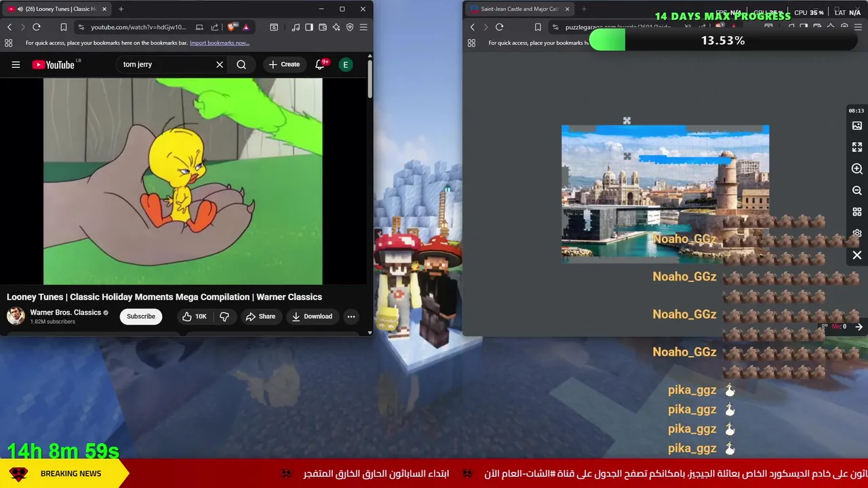Open the puzzle settings gear
This screenshot has height=488, width=868.
857,233
